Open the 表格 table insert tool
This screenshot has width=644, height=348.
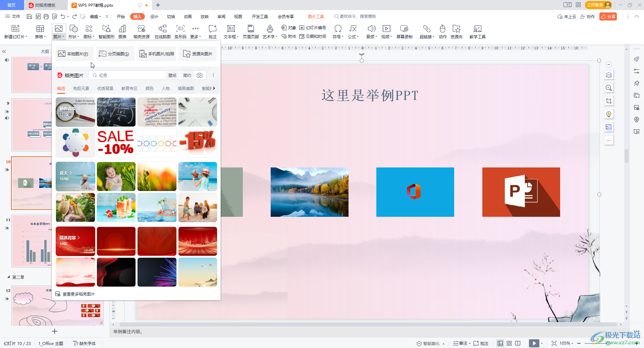[x=40, y=32]
